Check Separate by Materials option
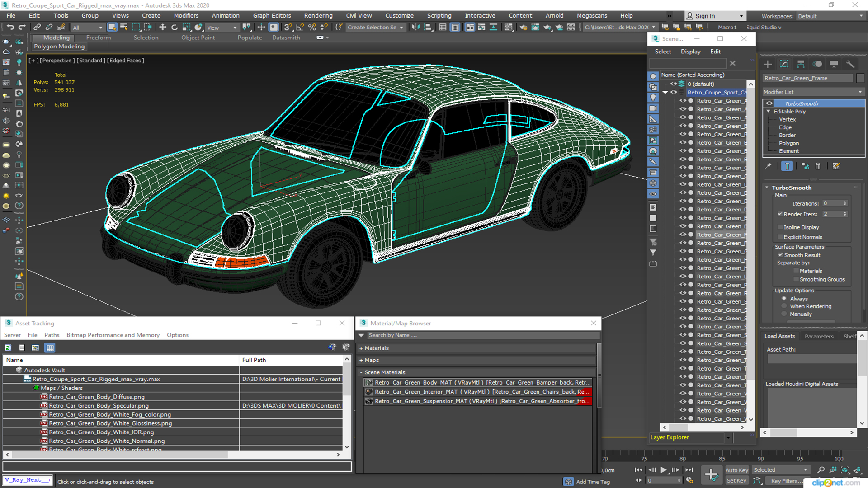868x488 pixels. pyautogui.click(x=796, y=271)
